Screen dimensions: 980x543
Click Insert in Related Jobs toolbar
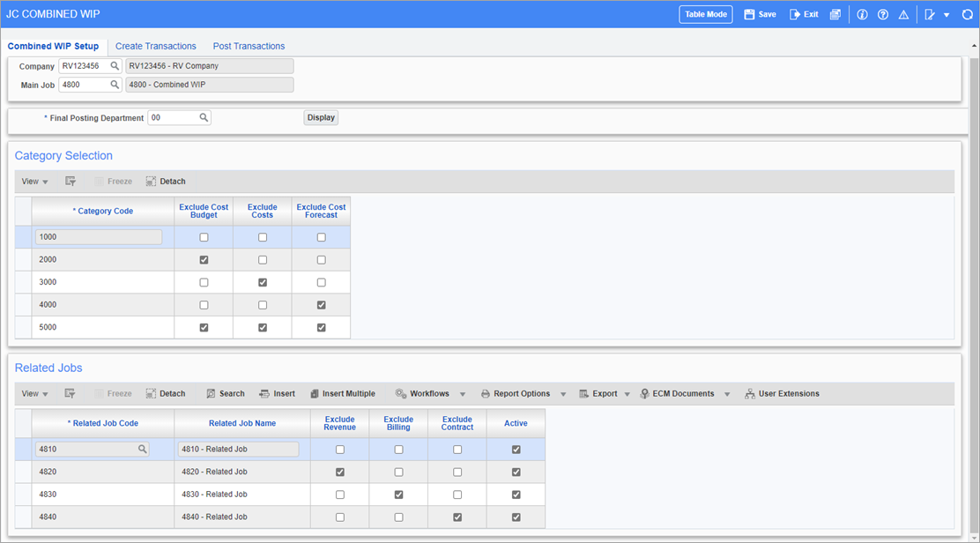pyautogui.click(x=277, y=394)
